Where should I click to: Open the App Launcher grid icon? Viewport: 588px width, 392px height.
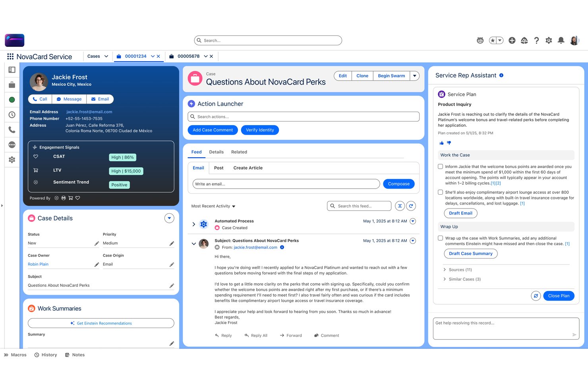[10, 56]
